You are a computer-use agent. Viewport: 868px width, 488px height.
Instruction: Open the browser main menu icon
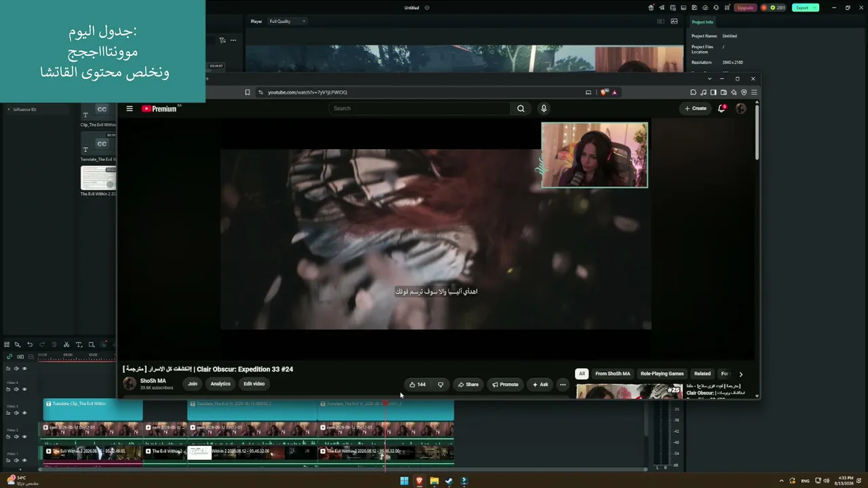(x=754, y=92)
